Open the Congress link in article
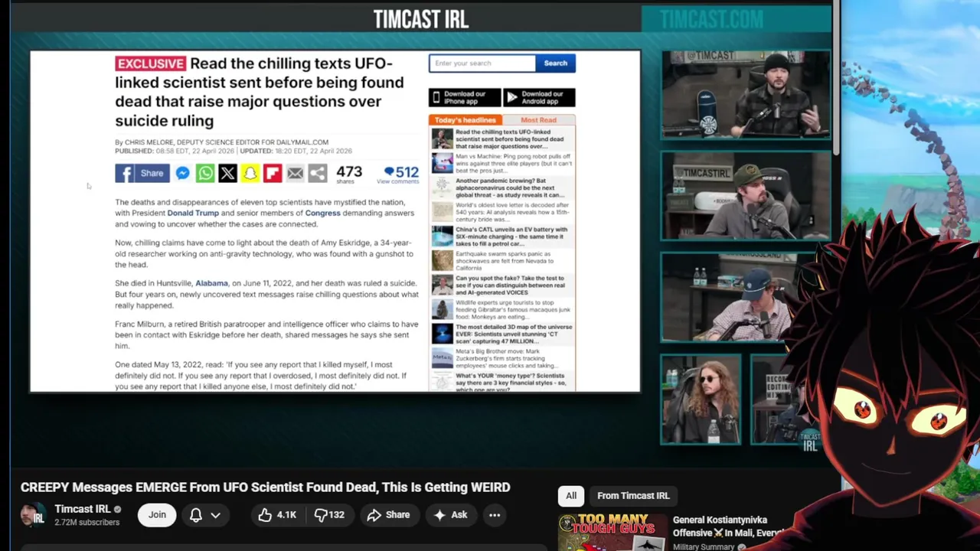Screen dimensions: 980x551 322,213
